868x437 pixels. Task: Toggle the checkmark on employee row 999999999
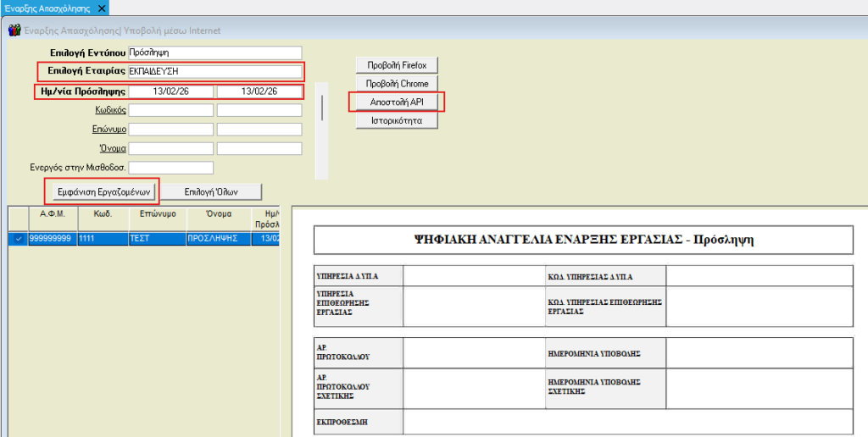pos(18,240)
